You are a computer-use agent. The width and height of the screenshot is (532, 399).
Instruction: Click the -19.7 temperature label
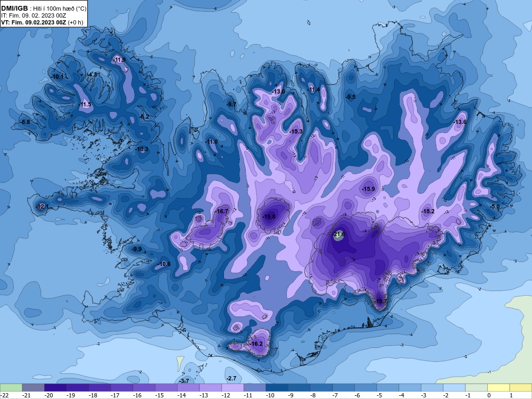381,301
